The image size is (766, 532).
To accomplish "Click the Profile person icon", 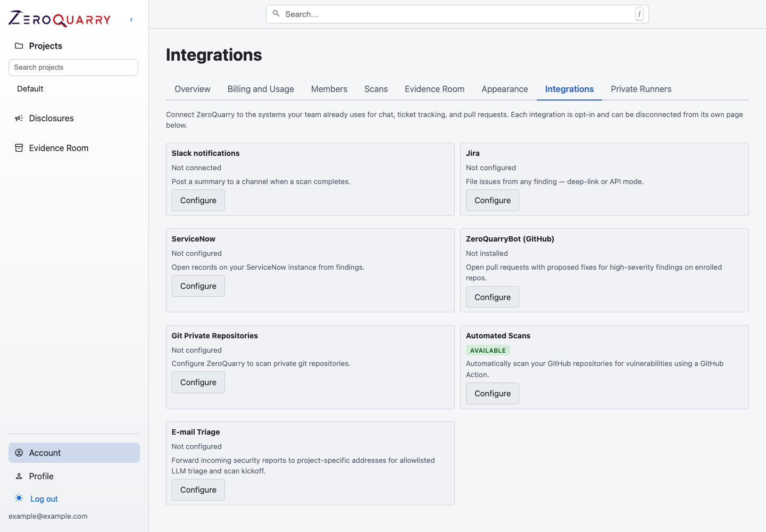I will 19,476.
